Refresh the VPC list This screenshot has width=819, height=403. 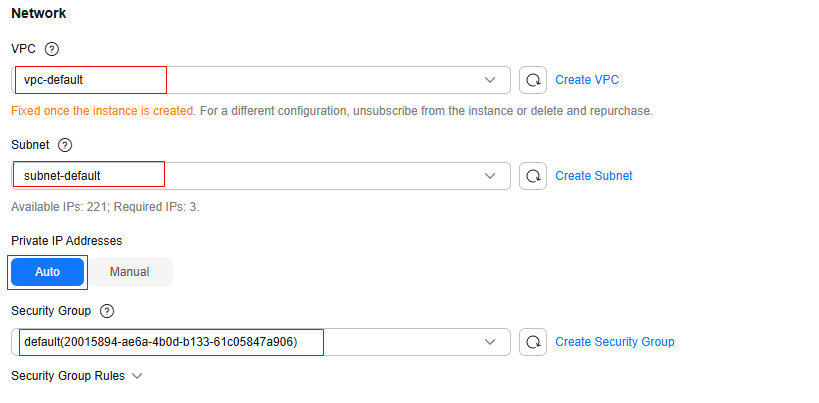click(x=533, y=80)
